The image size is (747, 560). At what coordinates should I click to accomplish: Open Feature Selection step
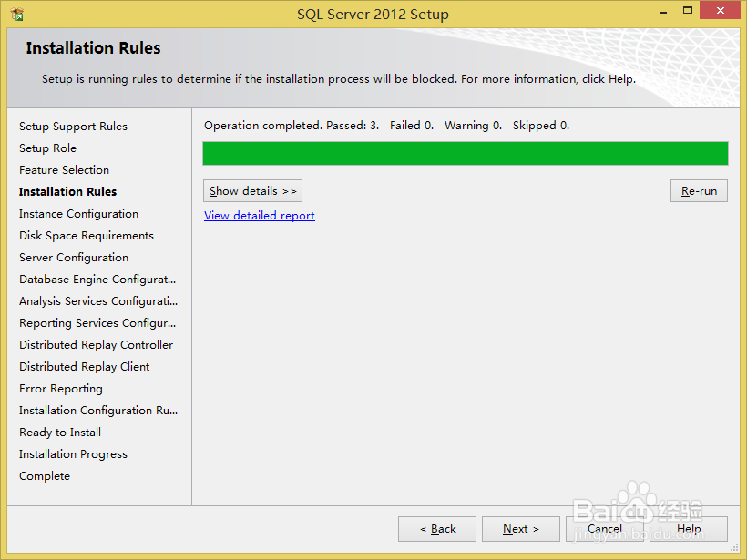point(64,169)
